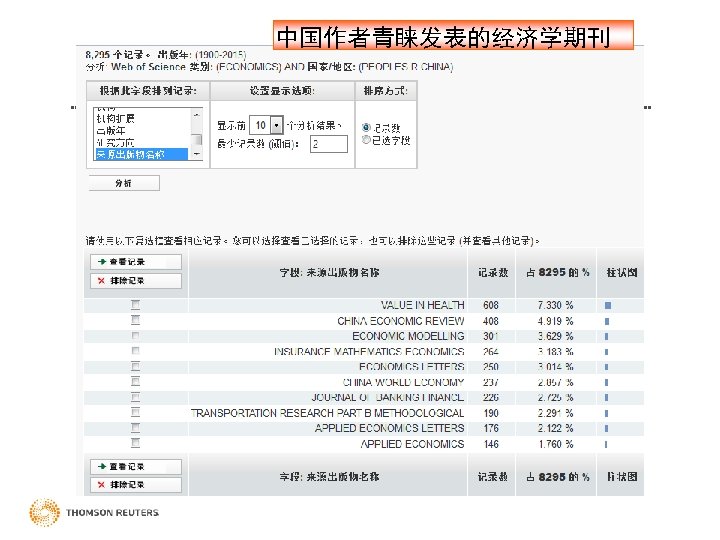Click top 查看记录 view records button
Image resolution: width=720 pixels, height=540 pixels.
click(x=136, y=262)
